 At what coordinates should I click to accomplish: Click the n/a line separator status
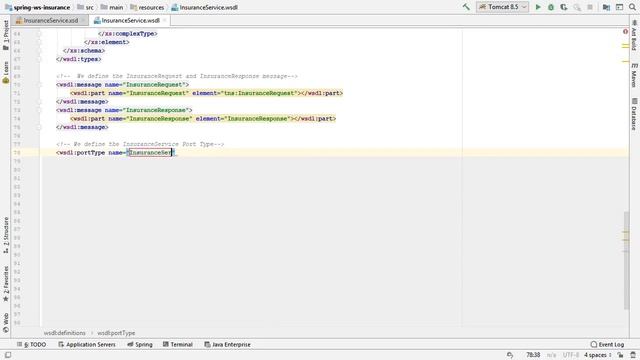pyautogui.click(x=551, y=355)
